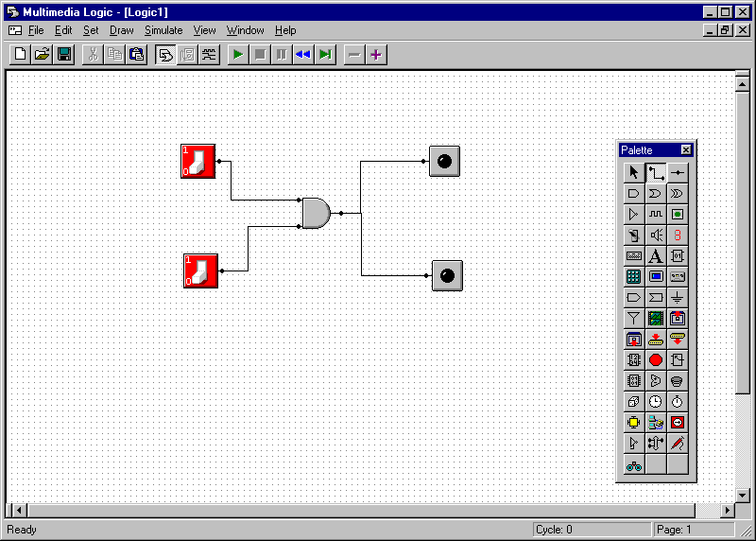Open the document system menu icon left of File
This screenshot has width=756, height=541.
click(15, 30)
